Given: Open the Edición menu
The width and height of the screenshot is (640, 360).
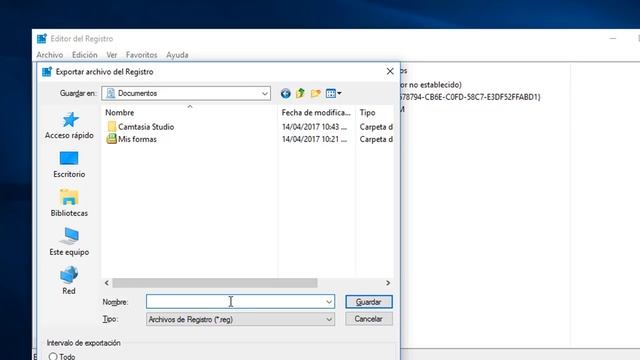Looking at the screenshot, I should click(x=84, y=55).
